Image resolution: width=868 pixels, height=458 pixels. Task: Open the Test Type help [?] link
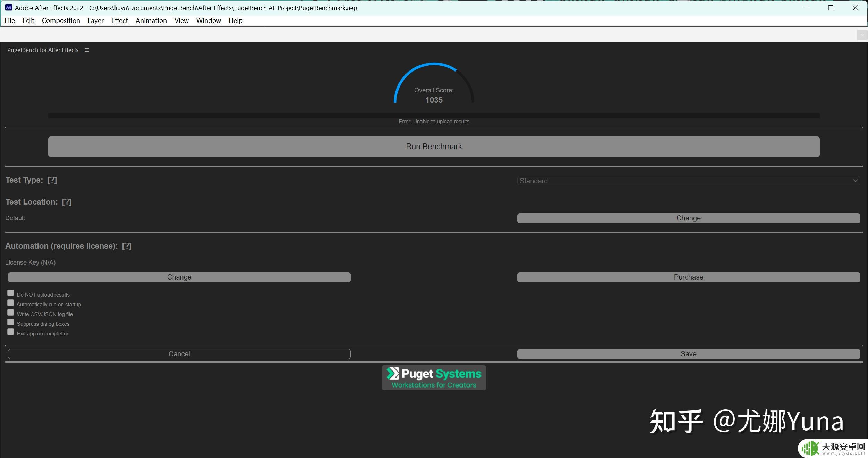click(52, 180)
